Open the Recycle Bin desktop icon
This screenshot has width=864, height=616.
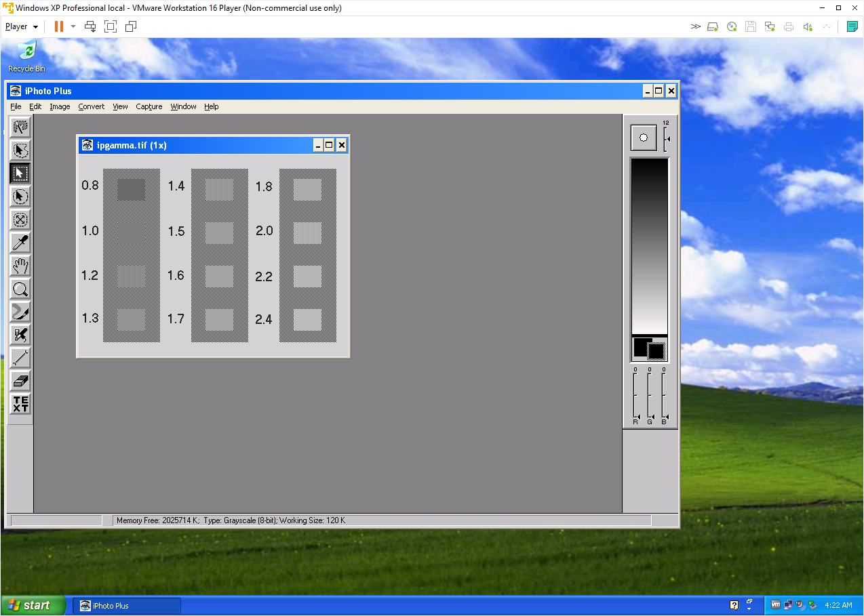click(x=26, y=56)
